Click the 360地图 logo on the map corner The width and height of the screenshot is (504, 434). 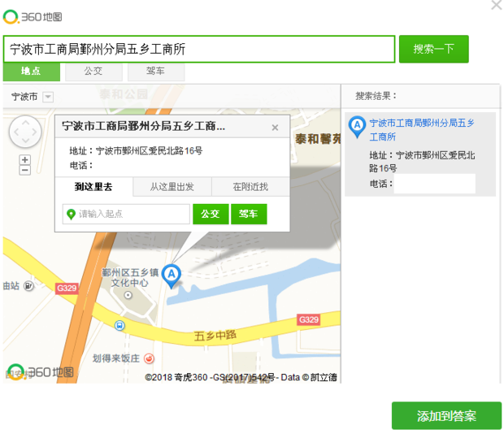(40, 372)
